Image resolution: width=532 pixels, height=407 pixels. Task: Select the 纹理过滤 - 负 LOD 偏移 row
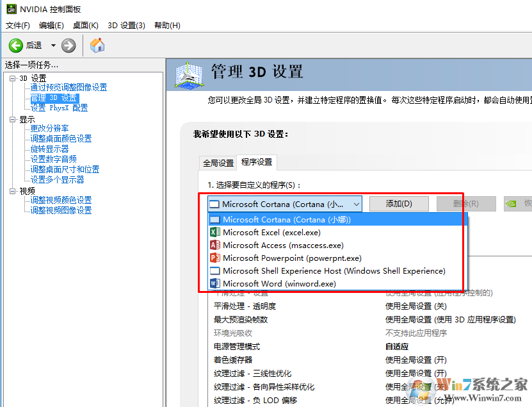coord(370,400)
